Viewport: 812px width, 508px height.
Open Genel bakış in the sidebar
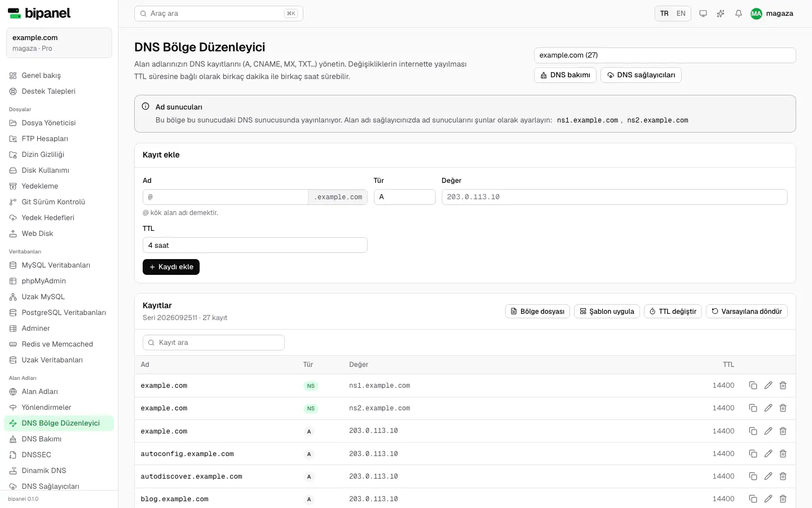tap(59, 76)
